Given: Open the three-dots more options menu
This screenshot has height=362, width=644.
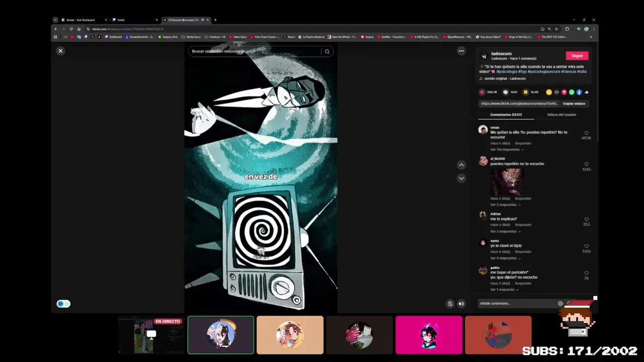Looking at the screenshot, I should coord(461,51).
